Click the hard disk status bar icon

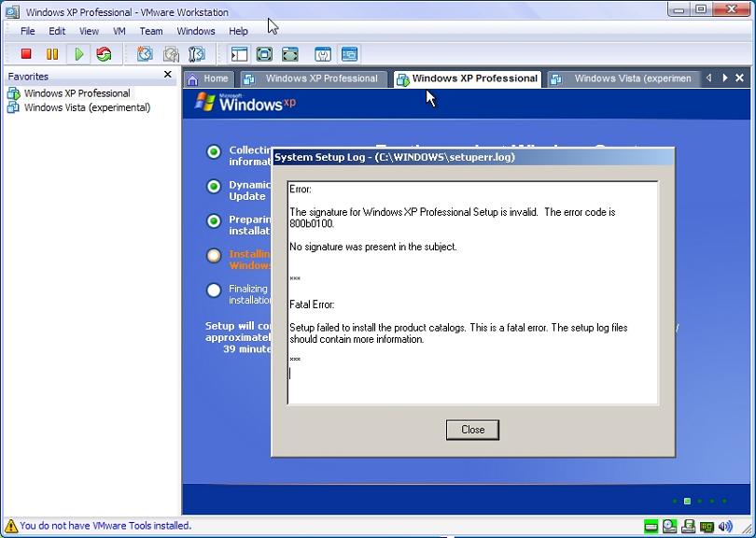[x=651, y=526]
